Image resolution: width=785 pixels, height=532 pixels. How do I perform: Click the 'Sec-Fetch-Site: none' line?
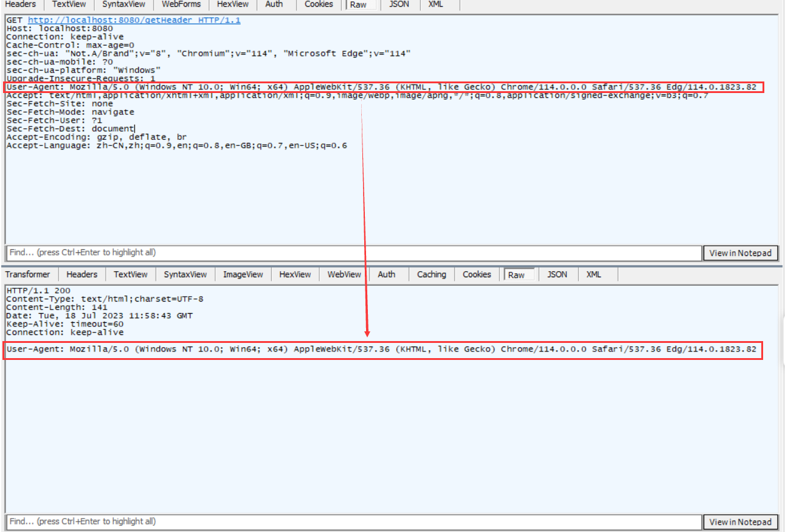pyautogui.click(x=60, y=104)
